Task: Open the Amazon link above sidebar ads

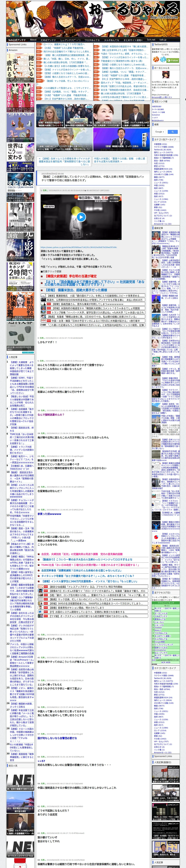Action: click(x=13, y=50)
